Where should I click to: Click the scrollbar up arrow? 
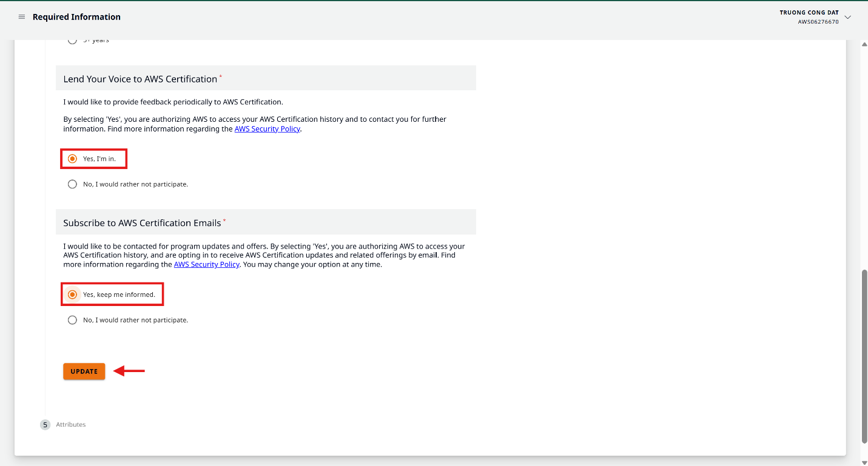click(864, 44)
